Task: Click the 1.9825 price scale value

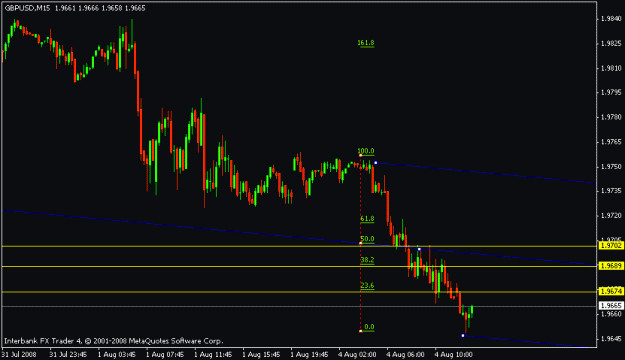Action: (x=611, y=43)
